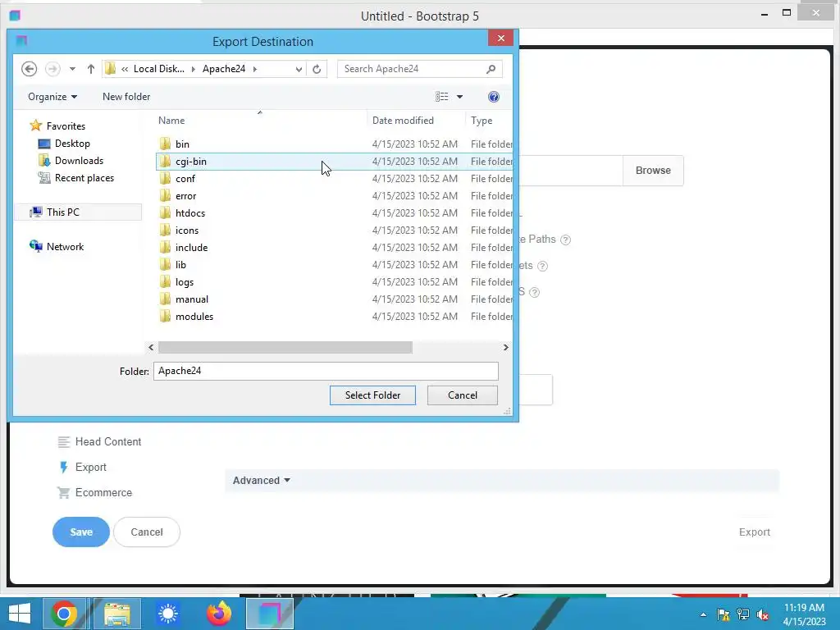
Task: Confirm with the Select Folder button
Action: click(x=372, y=395)
